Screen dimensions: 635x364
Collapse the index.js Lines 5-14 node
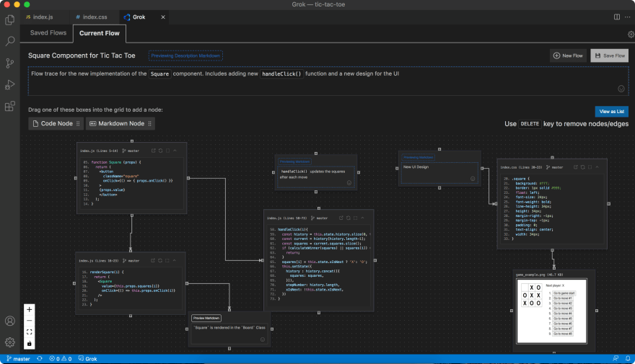click(x=175, y=151)
